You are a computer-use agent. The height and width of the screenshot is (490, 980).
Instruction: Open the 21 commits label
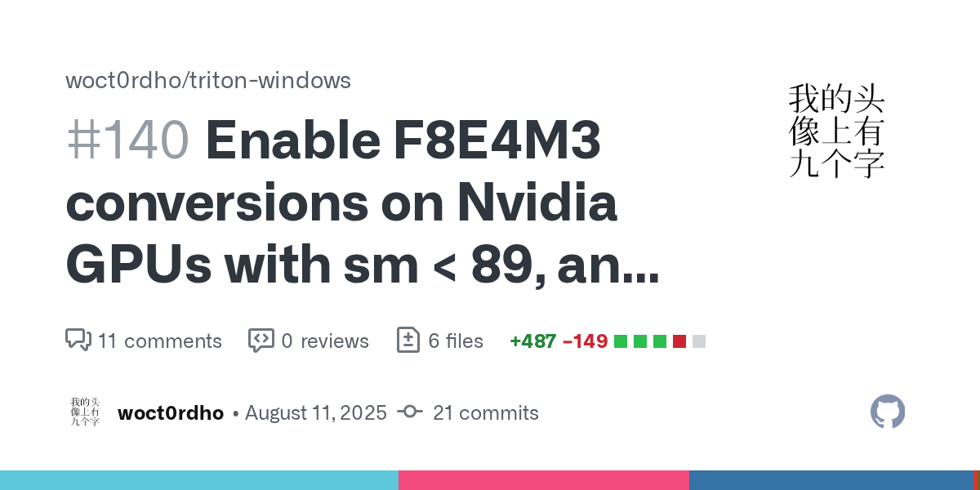485,413
